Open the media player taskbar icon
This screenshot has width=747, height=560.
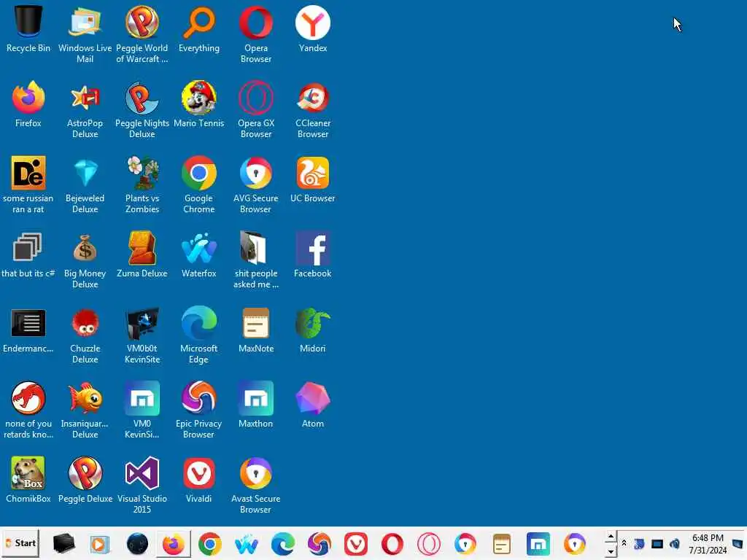pyautogui.click(x=100, y=544)
